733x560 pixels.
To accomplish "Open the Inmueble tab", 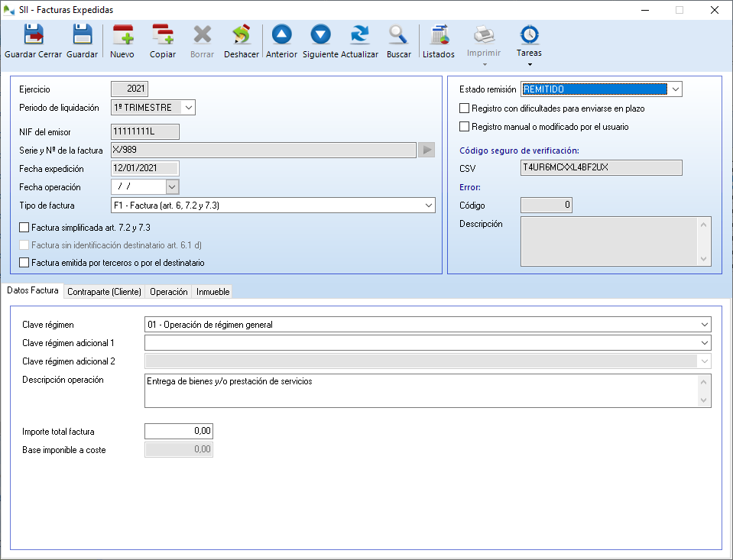I will click(x=212, y=292).
